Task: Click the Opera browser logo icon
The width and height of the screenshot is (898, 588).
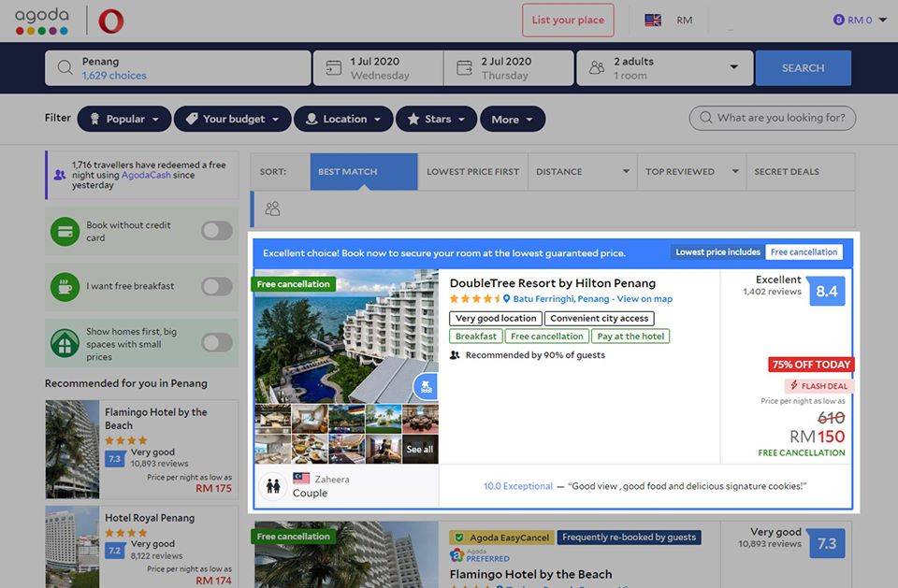Action: pyautogui.click(x=110, y=21)
